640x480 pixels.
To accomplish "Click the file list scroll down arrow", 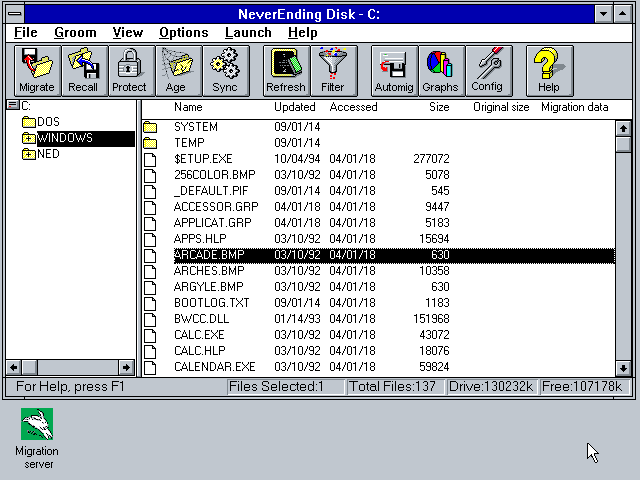I will tap(623, 368).
